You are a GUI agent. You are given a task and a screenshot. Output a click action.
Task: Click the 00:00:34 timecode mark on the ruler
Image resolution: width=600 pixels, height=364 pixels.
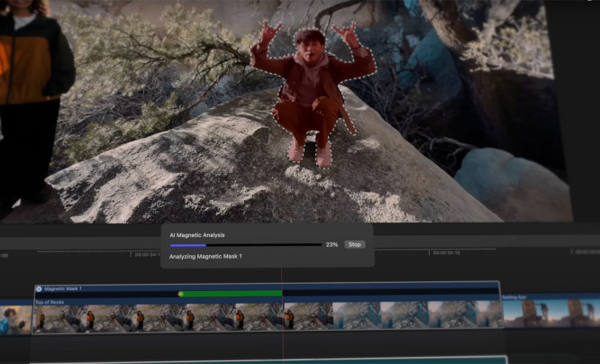147,255
